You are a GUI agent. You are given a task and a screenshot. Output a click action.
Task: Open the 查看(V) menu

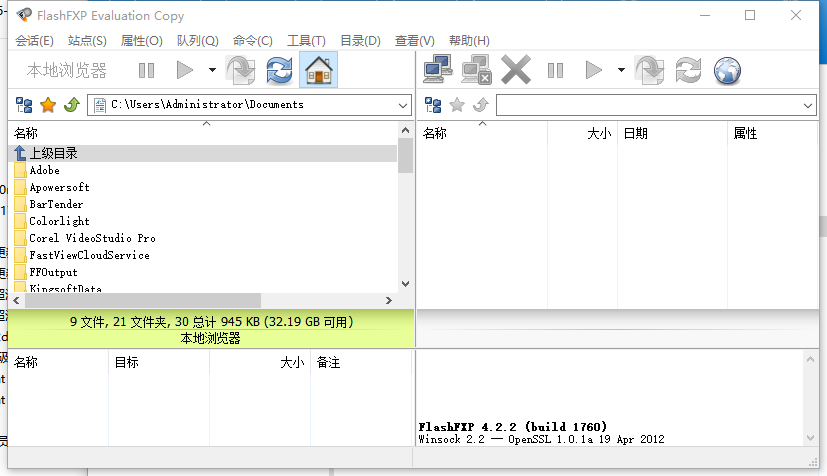415,41
